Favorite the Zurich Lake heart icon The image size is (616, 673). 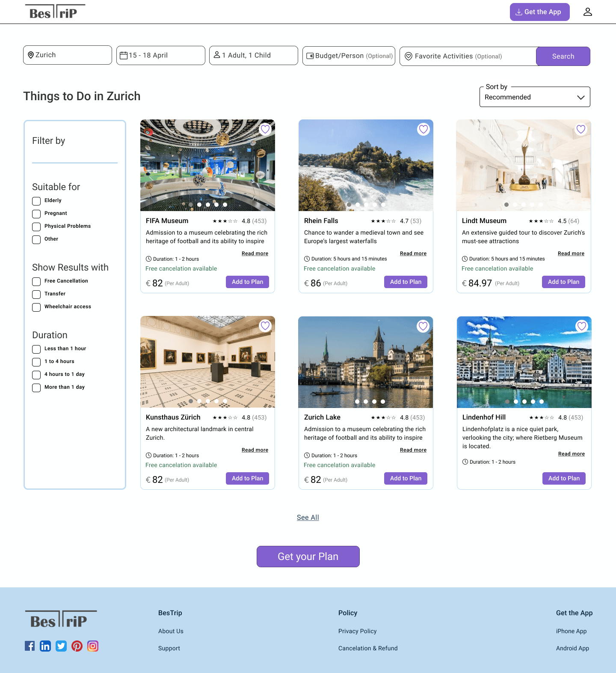coord(423,326)
